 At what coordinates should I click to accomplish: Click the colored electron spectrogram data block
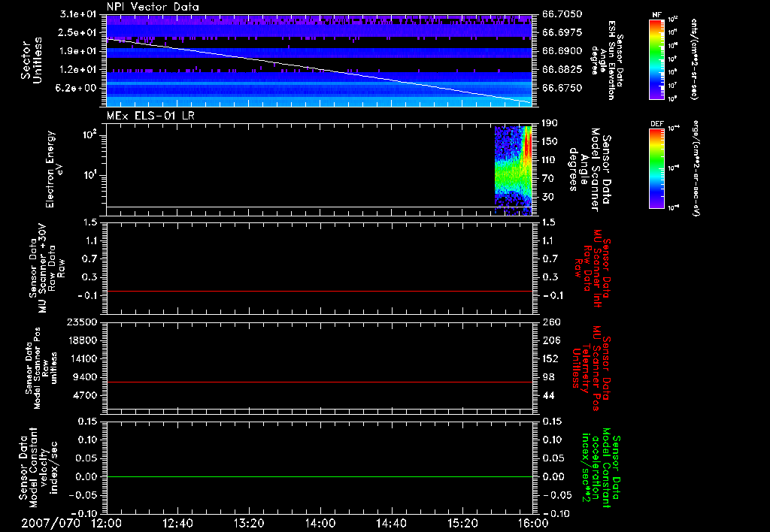[513, 169]
